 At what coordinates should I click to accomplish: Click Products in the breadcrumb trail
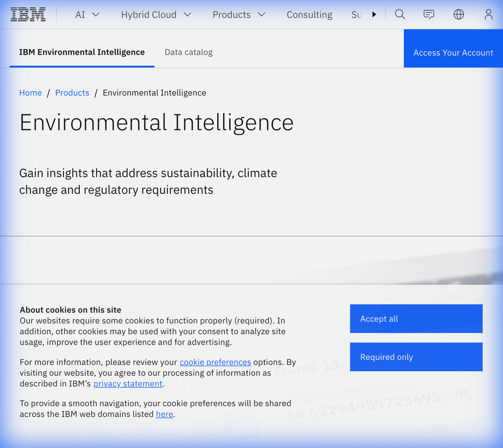coord(72,93)
